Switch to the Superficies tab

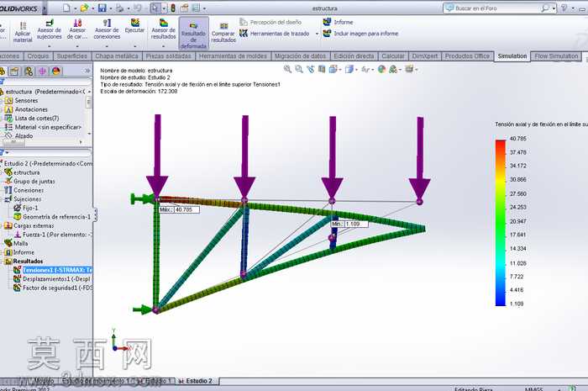71,55
